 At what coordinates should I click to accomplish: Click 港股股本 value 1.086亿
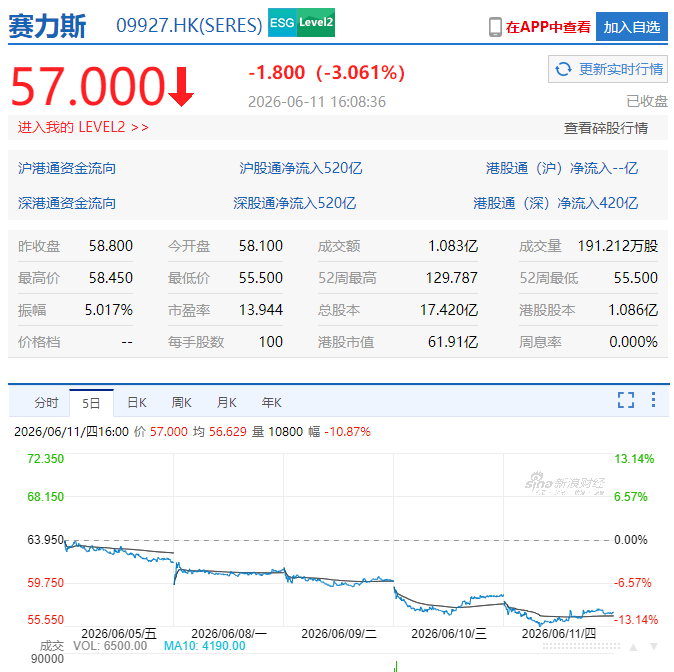click(x=633, y=310)
